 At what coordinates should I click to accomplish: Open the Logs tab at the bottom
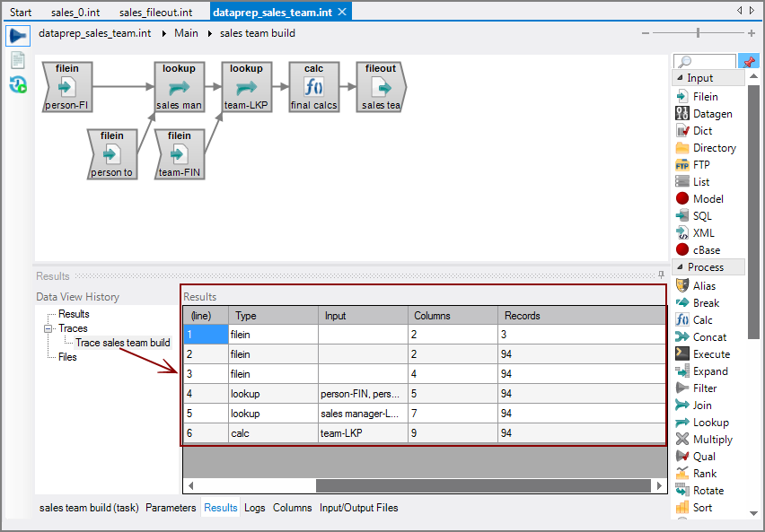click(255, 508)
